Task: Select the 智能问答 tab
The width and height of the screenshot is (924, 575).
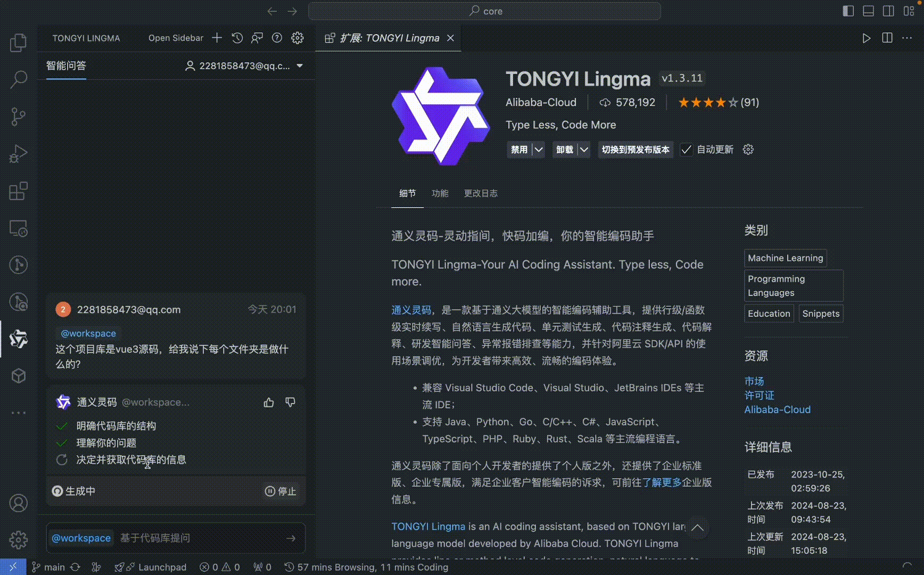Action: click(x=66, y=65)
